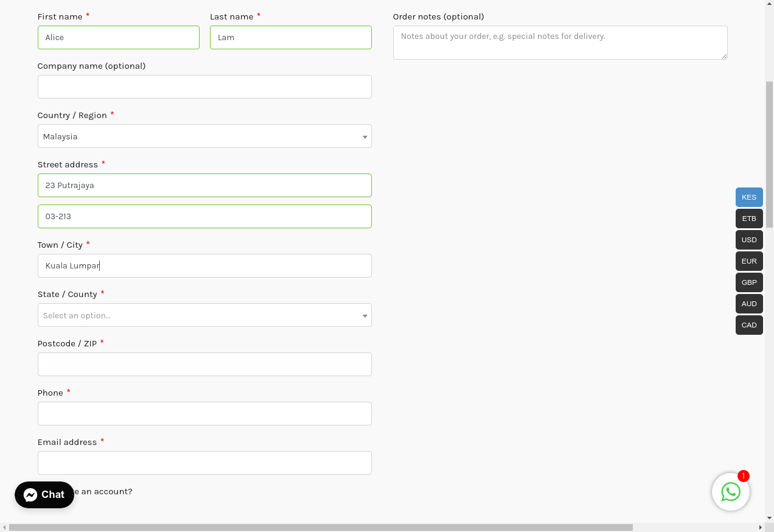Focus the Company name field
The height and width of the screenshot is (532, 774).
[204, 87]
